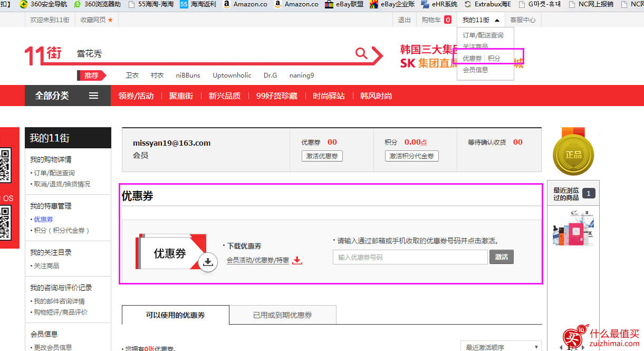
Task: Open the Extrabux海E bookmark
Action: [487, 4]
